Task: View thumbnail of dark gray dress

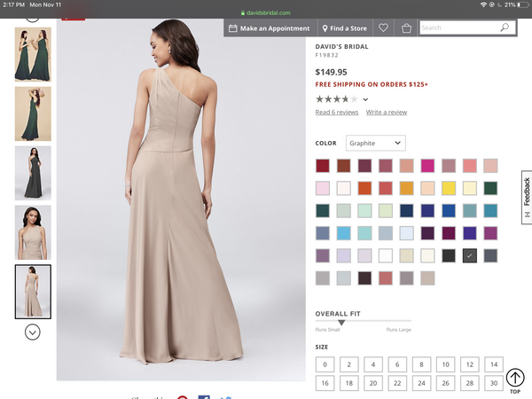Action: click(x=33, y=173)
